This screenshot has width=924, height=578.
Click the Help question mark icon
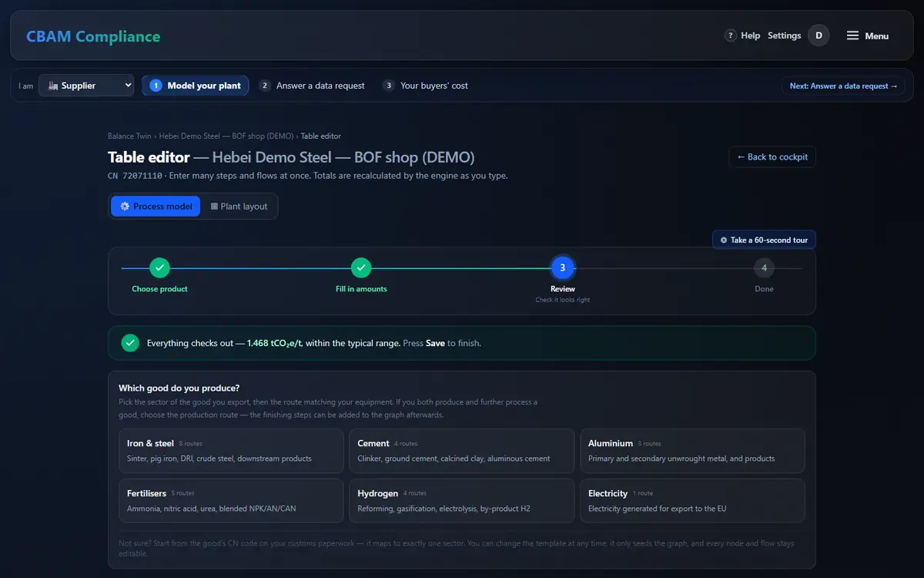tap(731, 35)
